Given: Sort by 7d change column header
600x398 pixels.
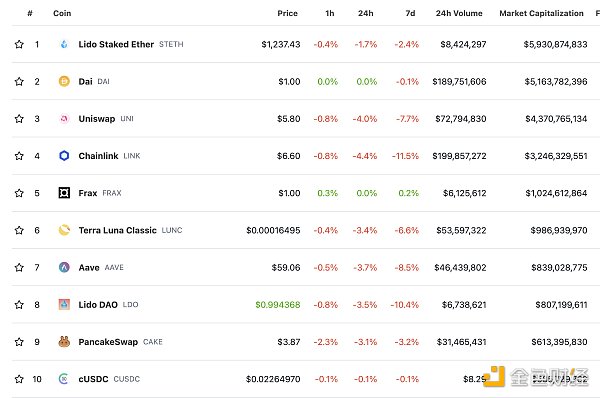Looking at the screenshot, I should pos(410,13).
